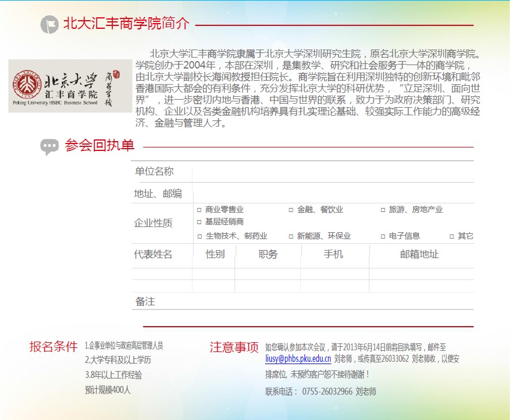Click the 备注 label
The image size is (510, 420).
(x=145, y=302)
